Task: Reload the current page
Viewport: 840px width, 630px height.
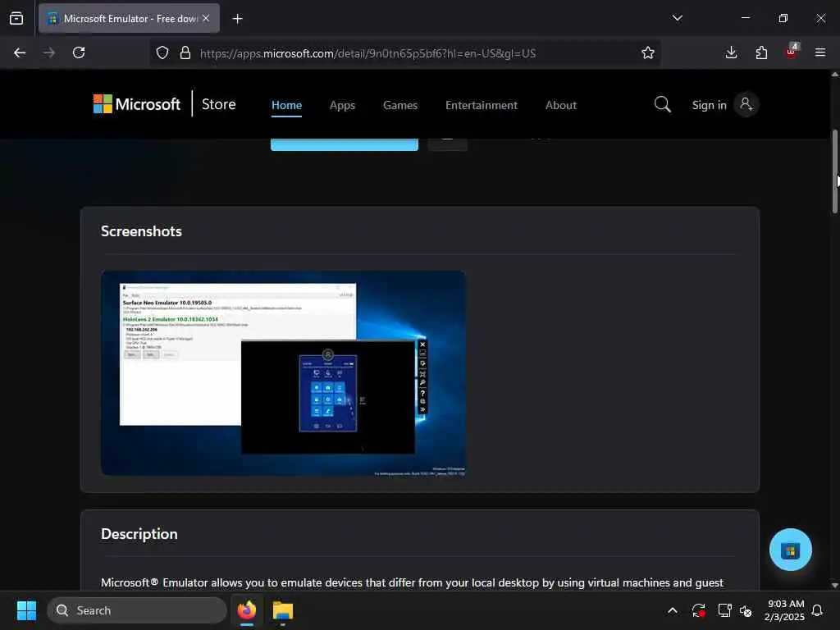Action: coord(79,52)
